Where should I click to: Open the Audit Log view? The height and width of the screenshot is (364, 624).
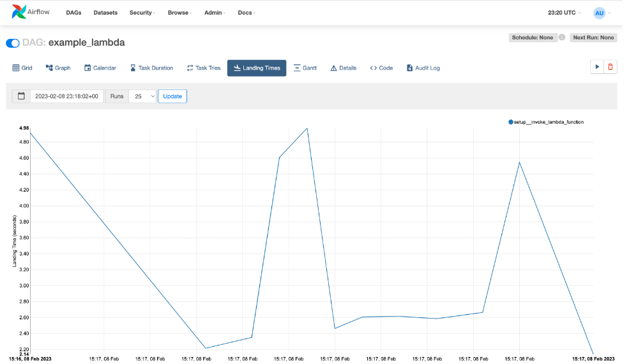423,68
